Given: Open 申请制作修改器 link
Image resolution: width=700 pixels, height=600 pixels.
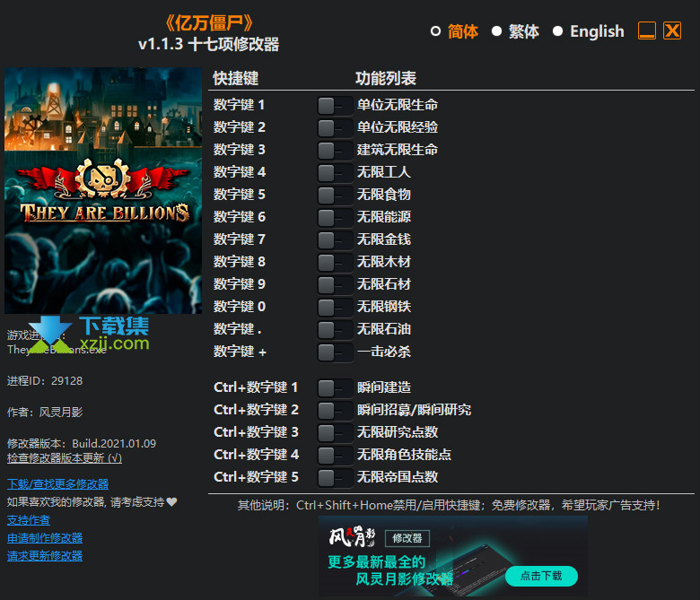Looking at the screenshot, I should [x=45, y=538].
